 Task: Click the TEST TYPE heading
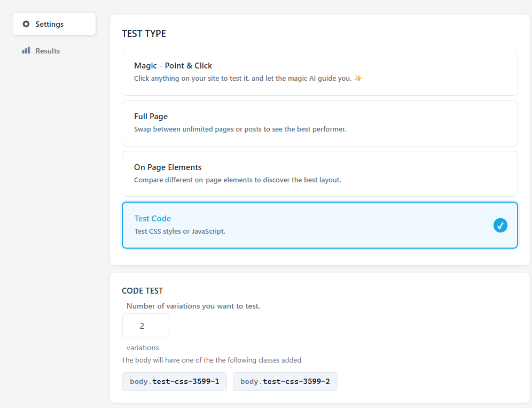tap(144, 34)
